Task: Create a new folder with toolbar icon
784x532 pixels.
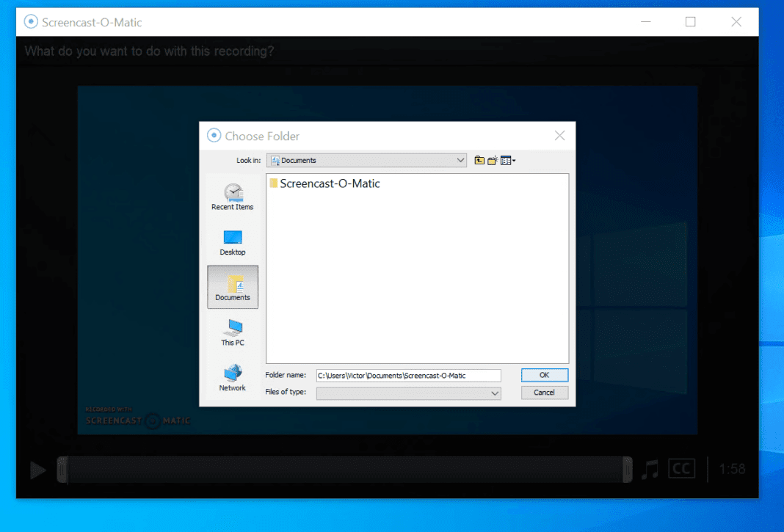Action: coord(493,161)
